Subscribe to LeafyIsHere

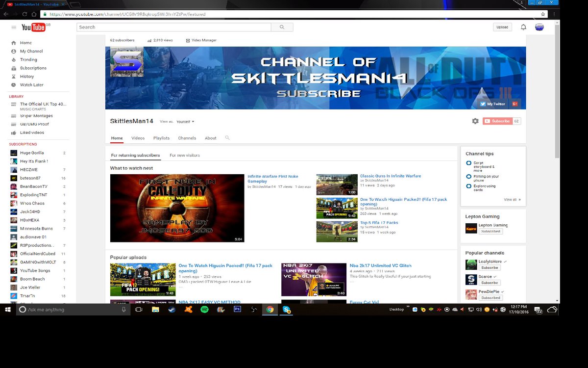click(x=490, y=268)
